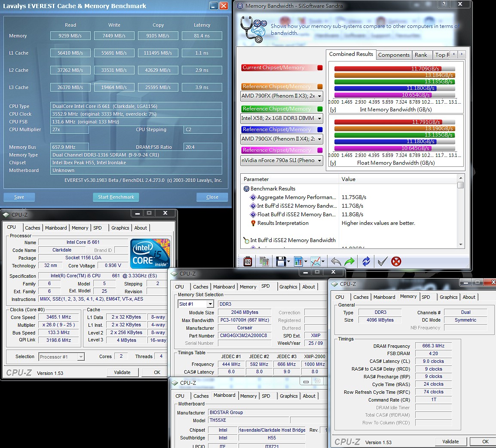Click the grey back arrow in Sandra toolbar
Viewport: 496px width, 448px height.
336,262
